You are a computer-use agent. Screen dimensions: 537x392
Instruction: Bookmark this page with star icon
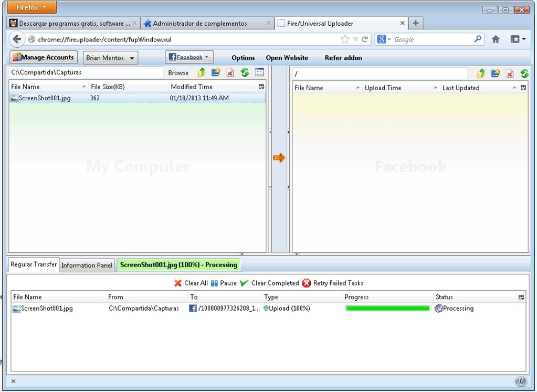[345, 39]
